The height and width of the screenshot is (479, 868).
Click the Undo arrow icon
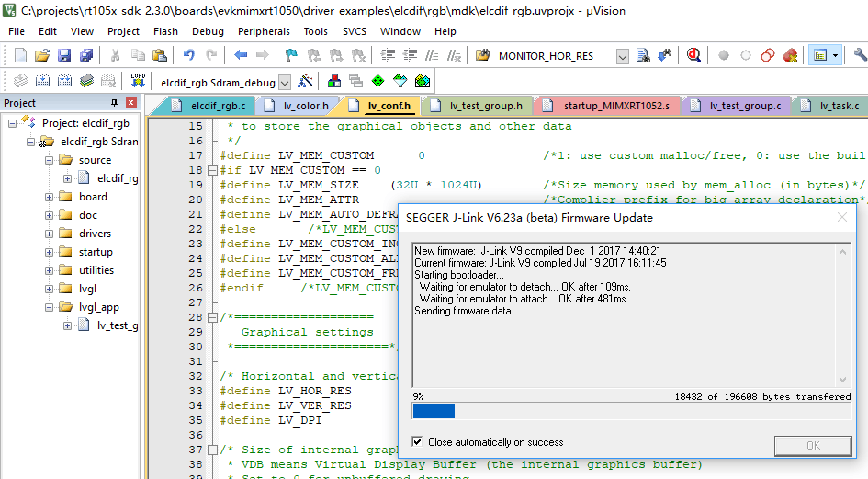[189, 55]
